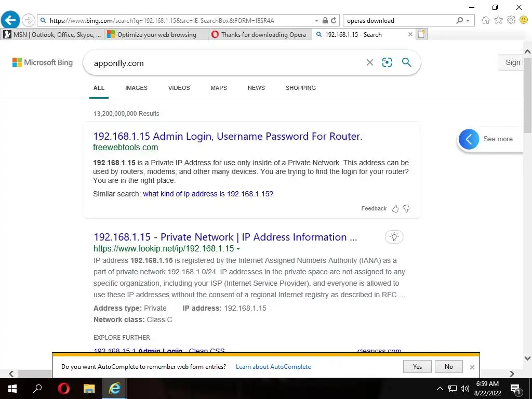532x399 pixels.
Task: Click the horizontal scrollbar right arrow
Action: [x=512, y=374]
